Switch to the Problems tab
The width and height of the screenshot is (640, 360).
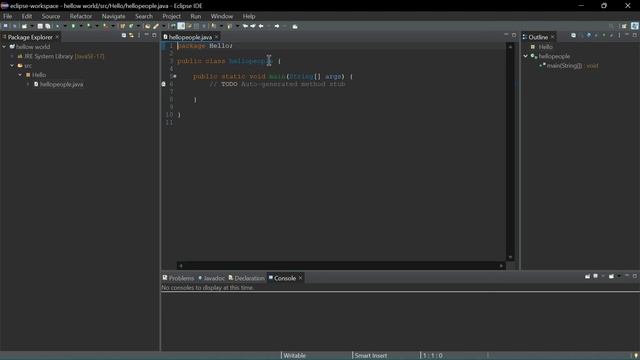point(178,278)
